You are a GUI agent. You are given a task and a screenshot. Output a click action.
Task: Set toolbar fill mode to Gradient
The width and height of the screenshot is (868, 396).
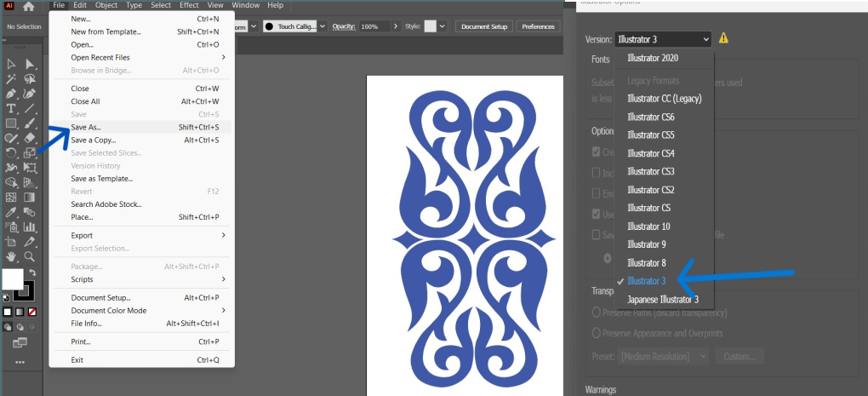coord(20,312)
